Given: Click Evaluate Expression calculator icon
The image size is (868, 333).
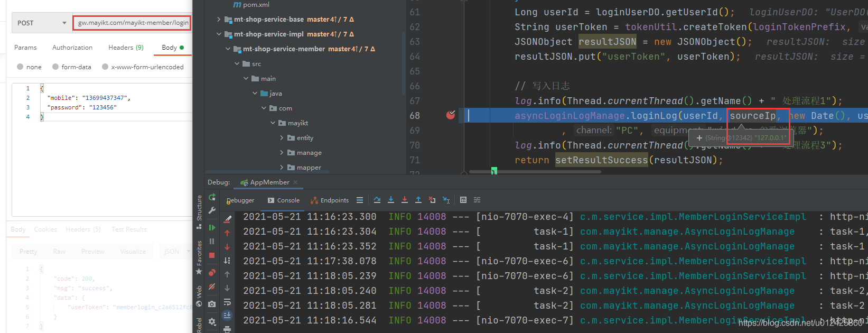Looking at the screenshot, I should point(463,200).
